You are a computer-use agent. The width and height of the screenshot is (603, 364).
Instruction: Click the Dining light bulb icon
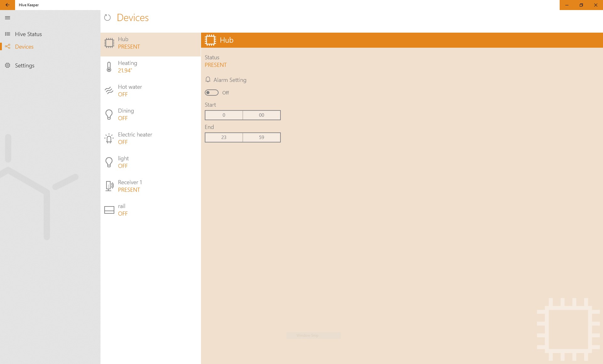click(x=109, y=115)
